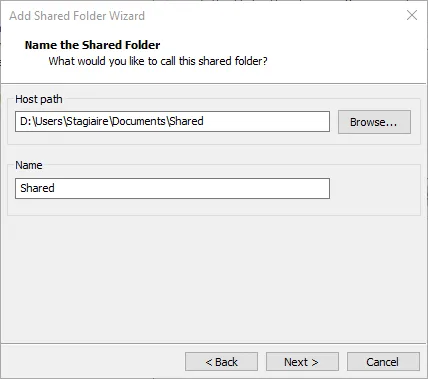The height and width of the screenshot is (379, 428).
Task: Close the wizard with the X button
Action: pos(412,15)
